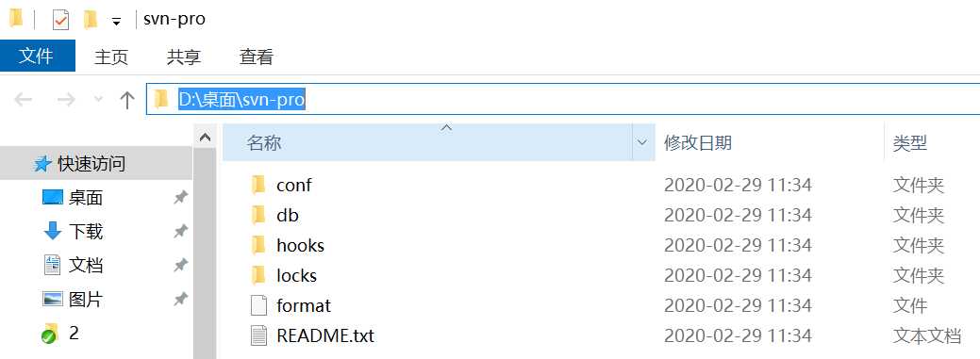Screen dimensions: 980x359
Task: Click the New Folder quick access icon
Action: [91, 20]
